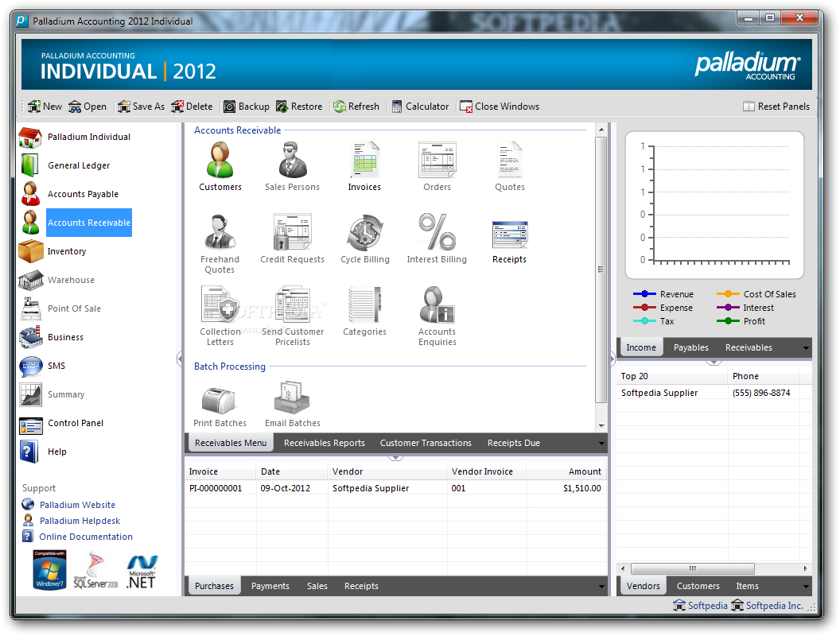
Task: Open Email Batches icon
Action: click(x=293, y=405)
